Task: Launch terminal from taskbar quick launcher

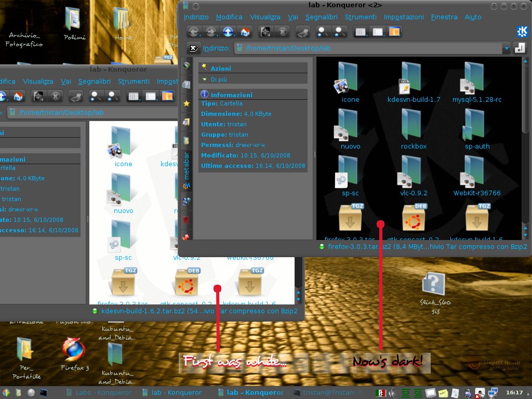Action: pyautogui.click(x=43, y=393)
